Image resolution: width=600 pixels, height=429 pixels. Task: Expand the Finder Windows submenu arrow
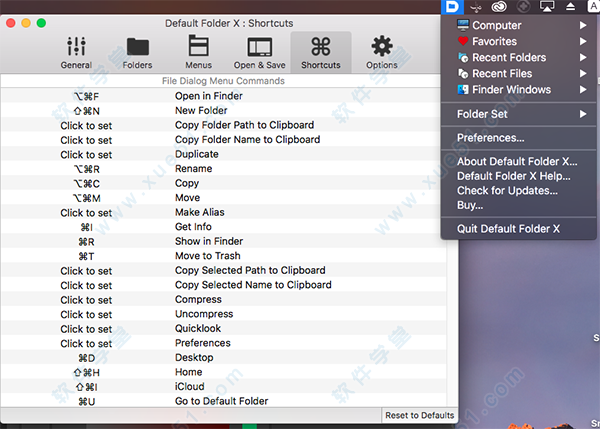(x=583, y=90)
